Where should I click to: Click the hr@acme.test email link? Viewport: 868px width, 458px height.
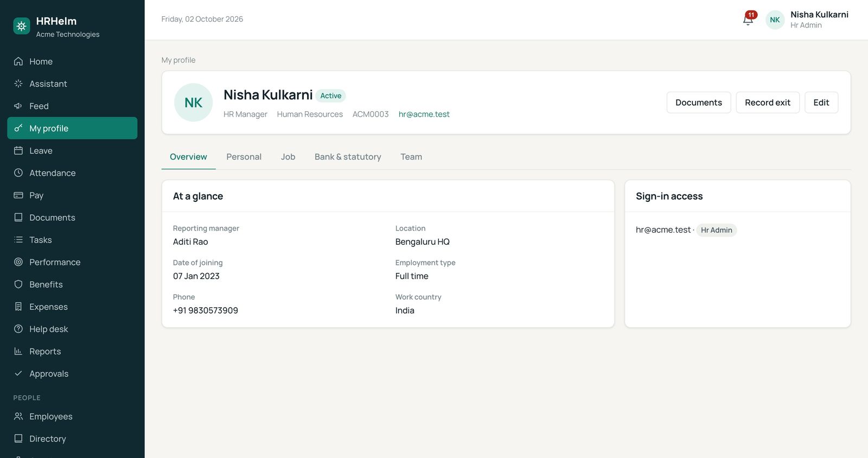424,114
